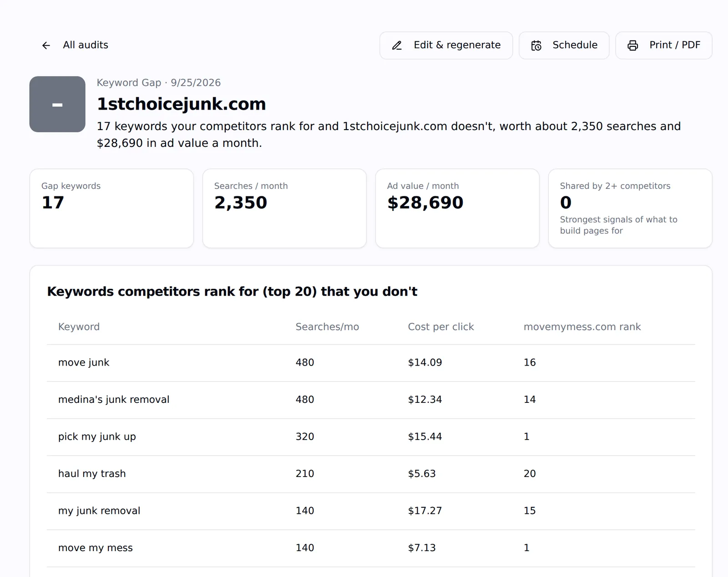Click the $12.34 cost per click cell
Image resolution: width=728 pixels, height=577 pixels.
[425, 400]
